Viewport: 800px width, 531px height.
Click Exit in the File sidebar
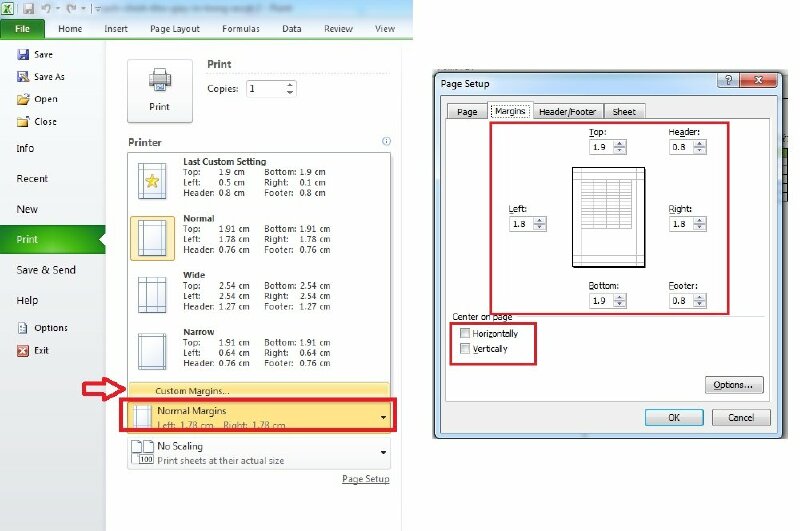[x=33, y=350]
